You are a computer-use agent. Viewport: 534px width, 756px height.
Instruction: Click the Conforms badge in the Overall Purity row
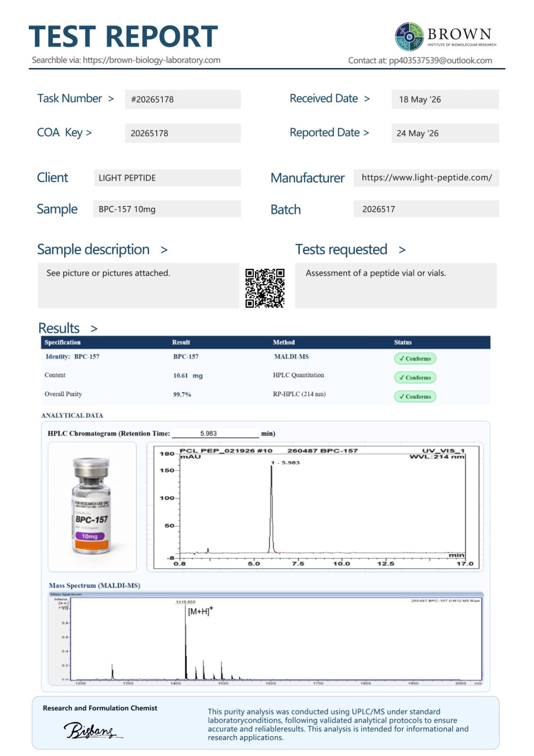tap(415, 396)
